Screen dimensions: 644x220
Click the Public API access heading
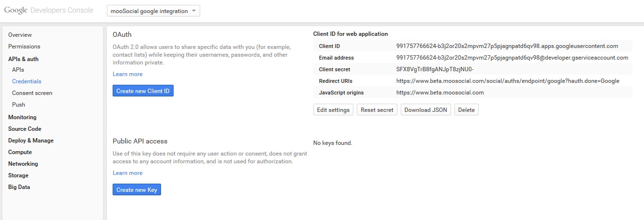coord(140,141)
